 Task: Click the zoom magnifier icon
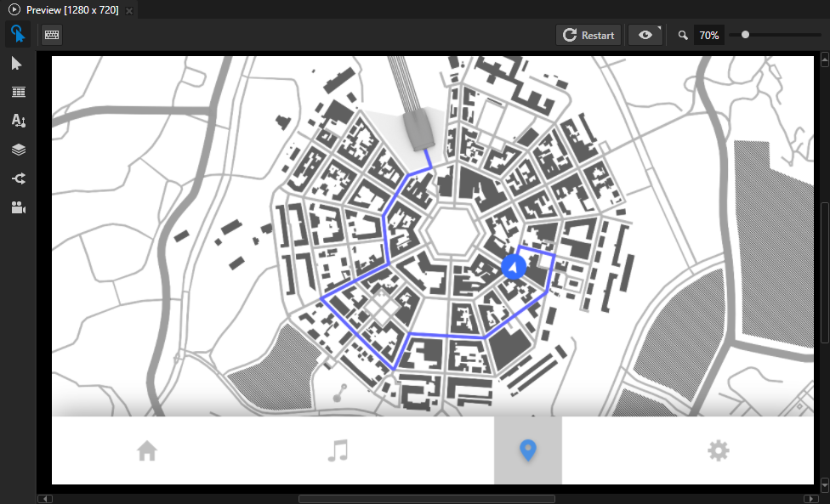pos(682,35)
